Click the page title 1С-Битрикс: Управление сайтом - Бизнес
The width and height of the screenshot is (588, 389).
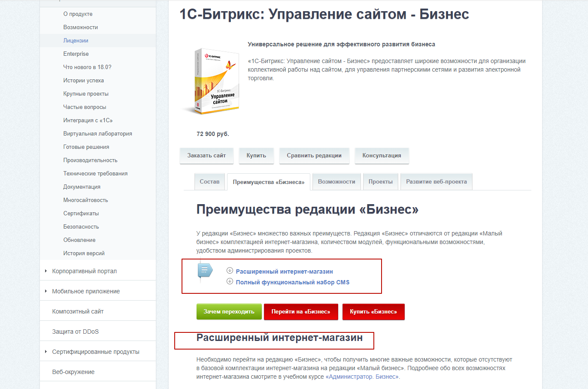(x=324, y=14)
